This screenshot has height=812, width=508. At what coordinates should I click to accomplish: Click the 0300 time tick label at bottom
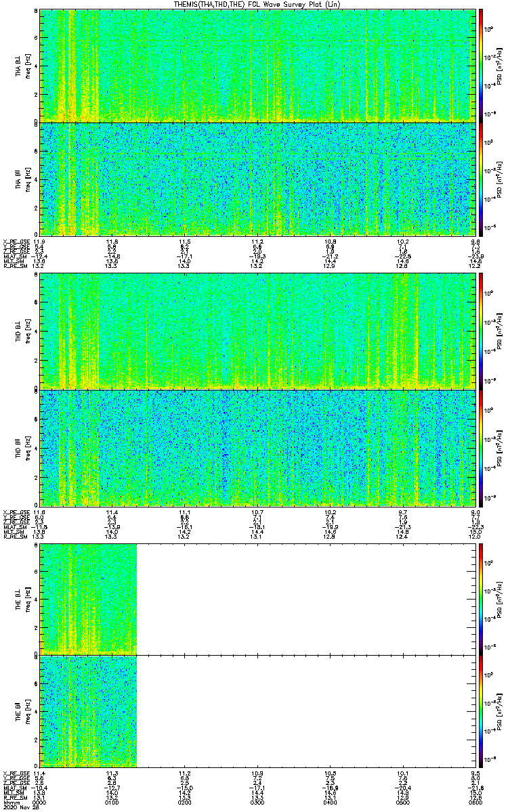click(x=257, y=802)
